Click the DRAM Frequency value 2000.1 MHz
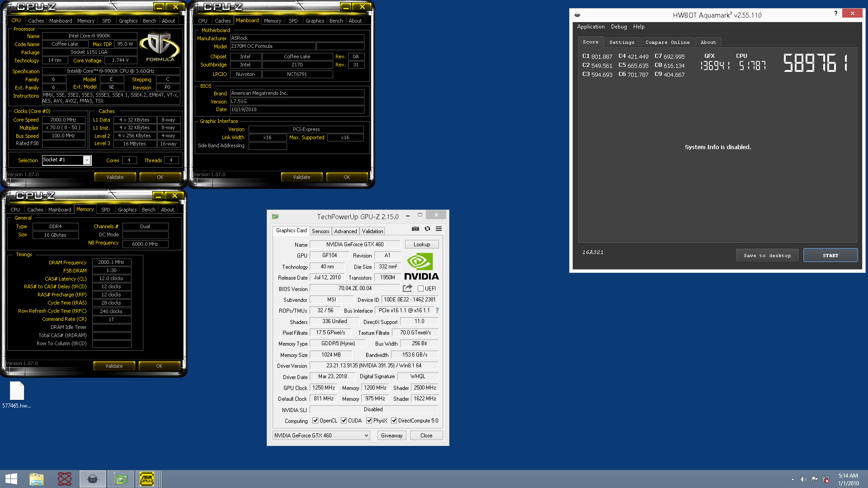Screen dimensions: 868x488 pos(111,262)
